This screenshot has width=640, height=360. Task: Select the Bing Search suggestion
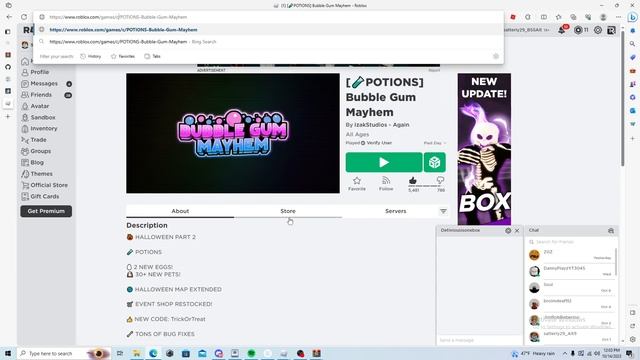[268, 42]
